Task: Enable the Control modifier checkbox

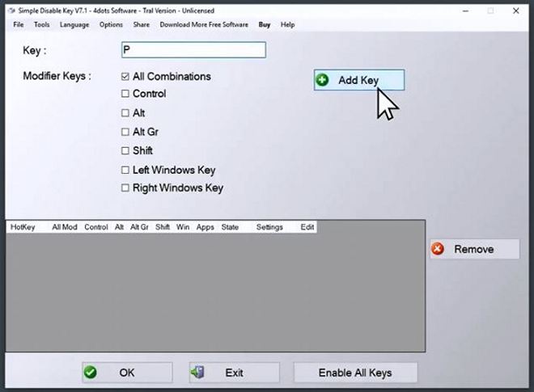Action: (125, 93)
